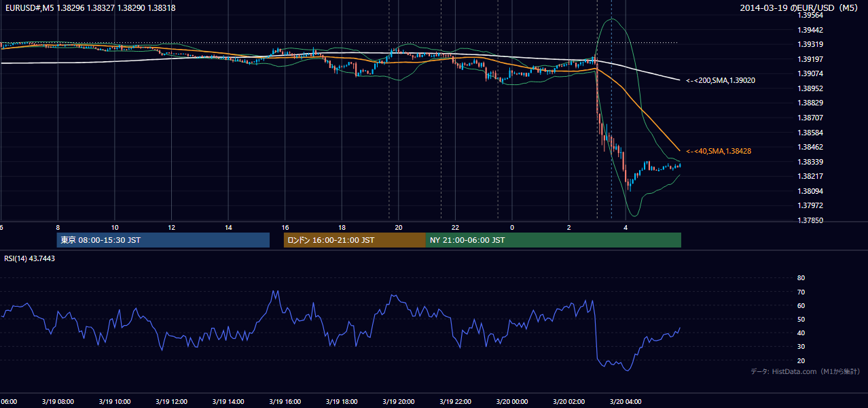Screen dimensions: 868x408
Task: Click hour tick 22 under price chart
Action: pos(455,228)
